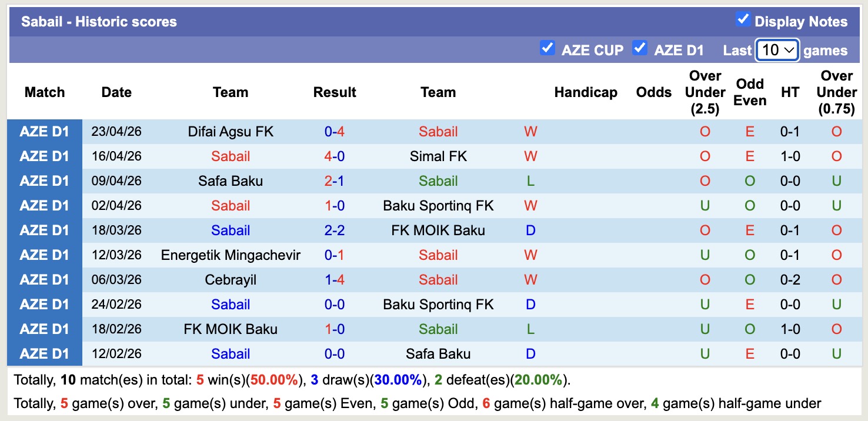
Task: Open the 0-4 result link
Action: pyautogui.click(x=334, y=131)
